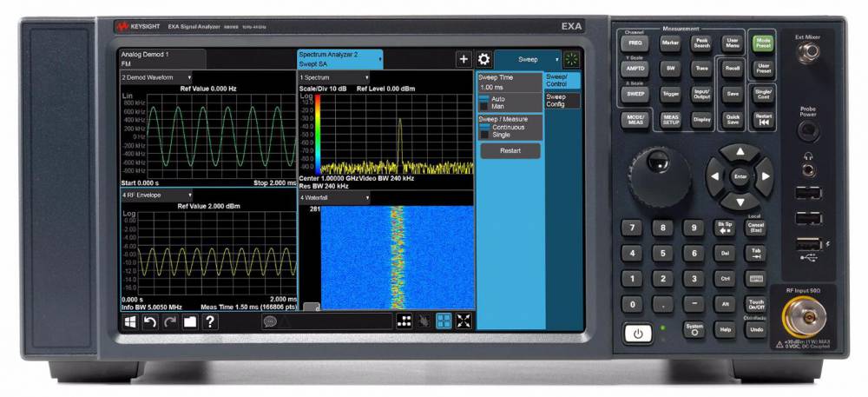Tap the speech bubble message icon
This screenshot has height=397, width=868.
[270, 321]
